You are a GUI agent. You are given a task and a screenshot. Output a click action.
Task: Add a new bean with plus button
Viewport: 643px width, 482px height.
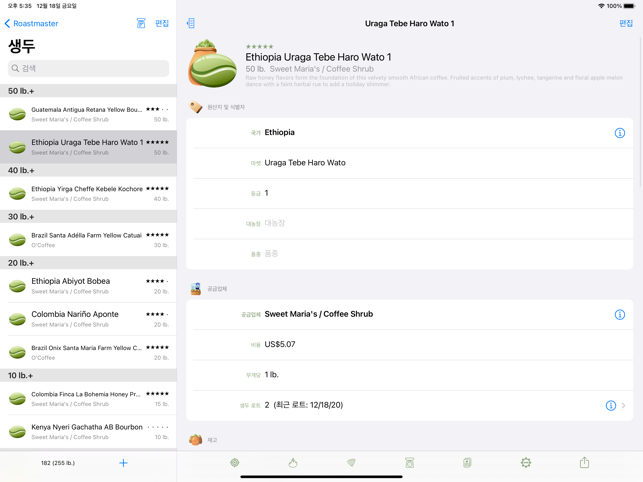coord(123,463)
